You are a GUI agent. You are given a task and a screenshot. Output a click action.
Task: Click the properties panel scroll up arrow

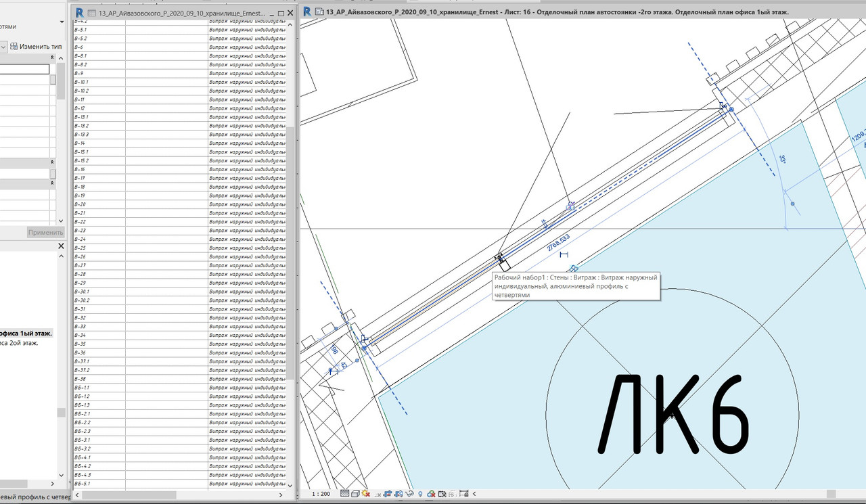coord(62,58)
